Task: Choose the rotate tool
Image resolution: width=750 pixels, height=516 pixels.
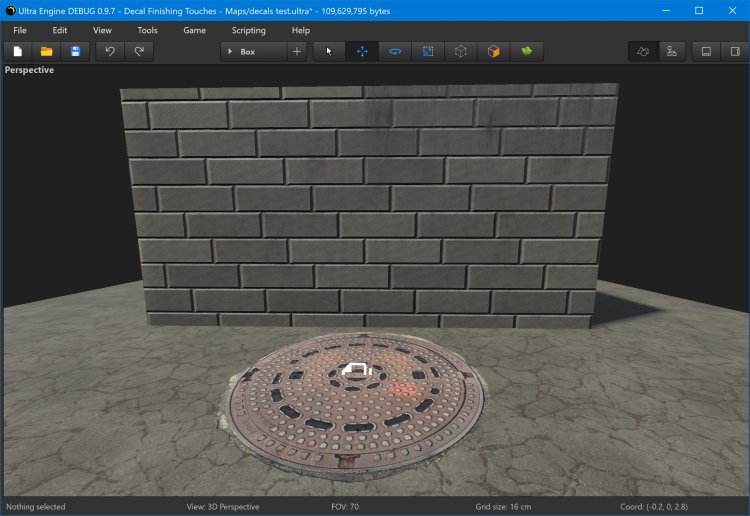Action: click(x=395, y=51)
